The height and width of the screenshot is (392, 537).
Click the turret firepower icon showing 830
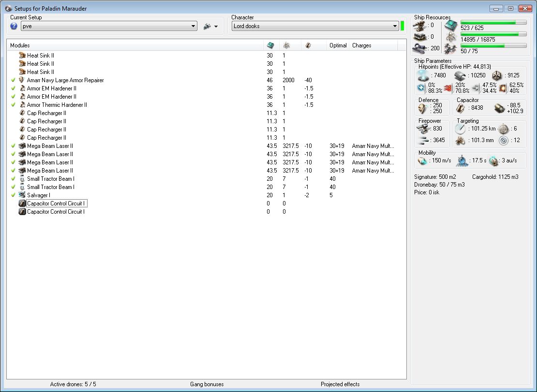pyautogui.click(x=424, y=129)
